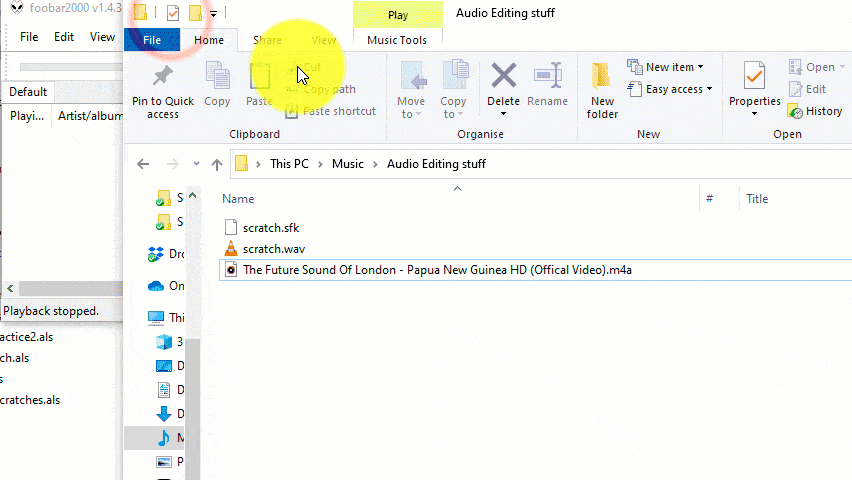Click Audio Editing stuff breadcrumb

point(436,164)
